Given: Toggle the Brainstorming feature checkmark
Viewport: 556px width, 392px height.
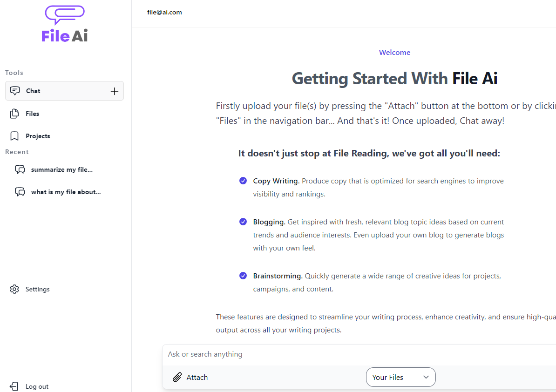Looking at the screenshot, I should point(243,275).
